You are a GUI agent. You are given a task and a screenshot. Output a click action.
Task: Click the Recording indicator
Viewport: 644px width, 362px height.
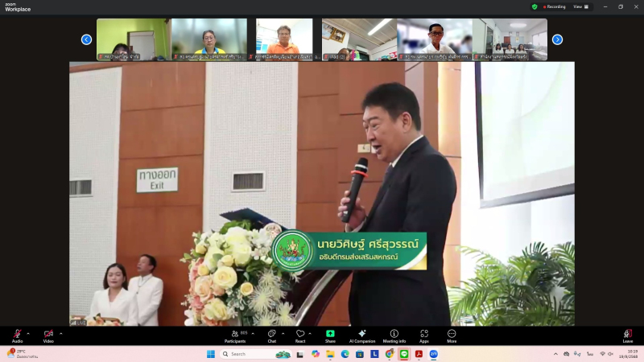555,6
